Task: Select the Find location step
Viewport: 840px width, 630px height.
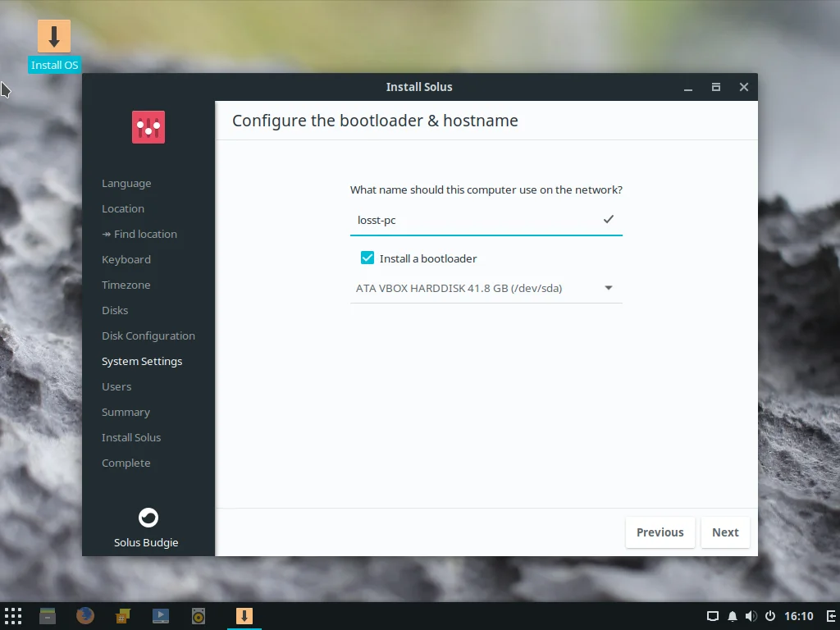Action: pos(139,234)
